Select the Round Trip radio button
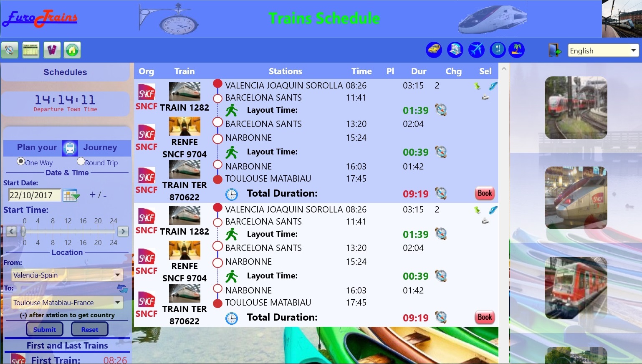This screenshot has width=642, height=364. tap(81, 161)
